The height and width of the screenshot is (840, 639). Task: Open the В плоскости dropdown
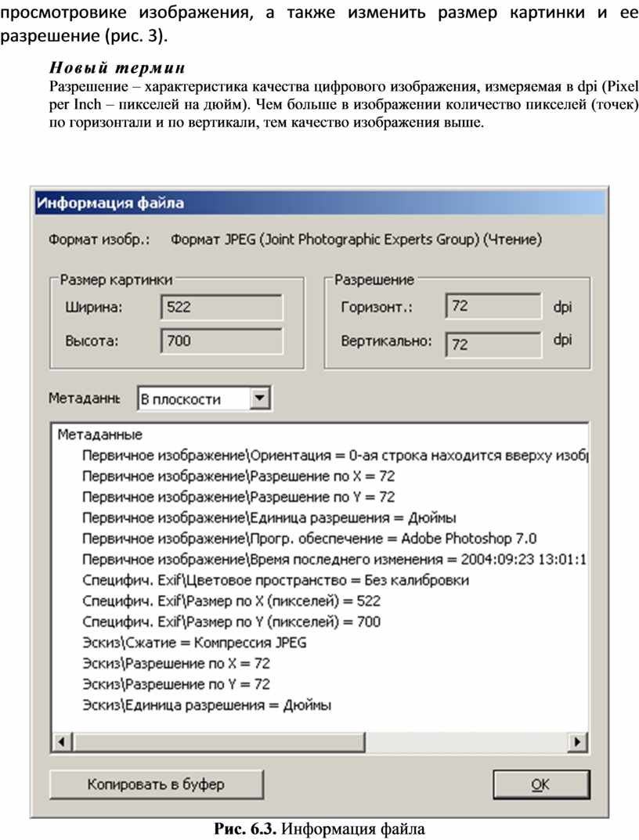[261, 398]
